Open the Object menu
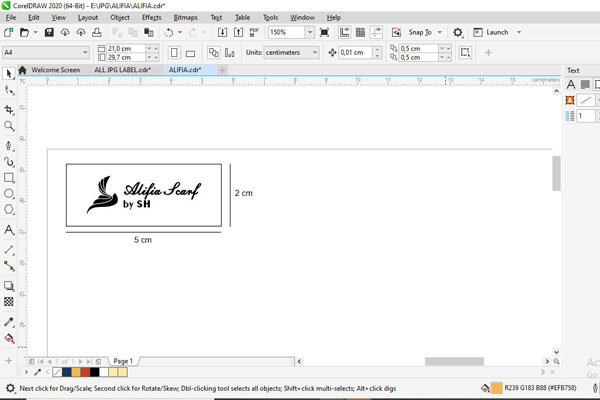600x400 pixels. pos(120,18)
